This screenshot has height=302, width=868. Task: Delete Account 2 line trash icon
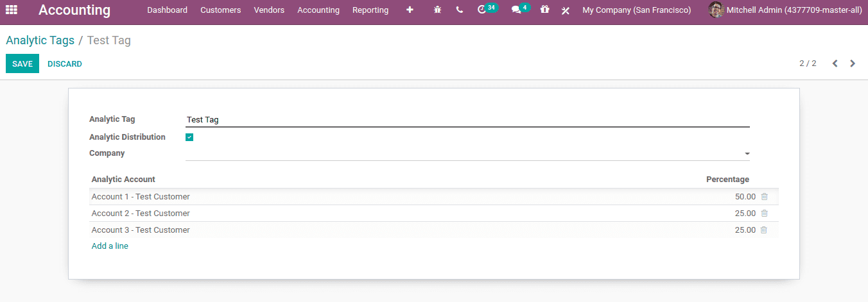click(764, 214)
